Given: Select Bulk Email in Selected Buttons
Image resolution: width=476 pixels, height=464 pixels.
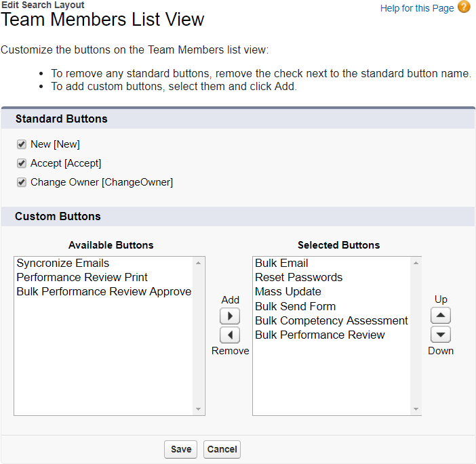Looking at the screenshot, I should point(281,263).
